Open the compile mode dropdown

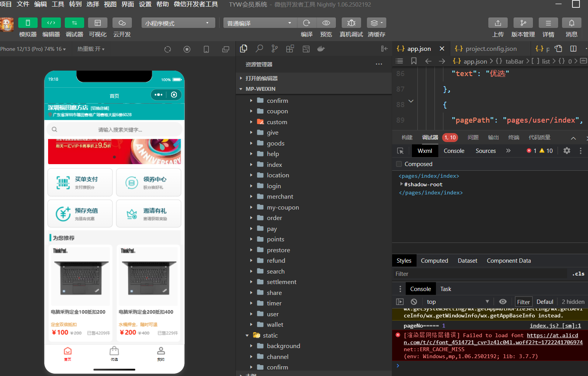coord(260,23)
